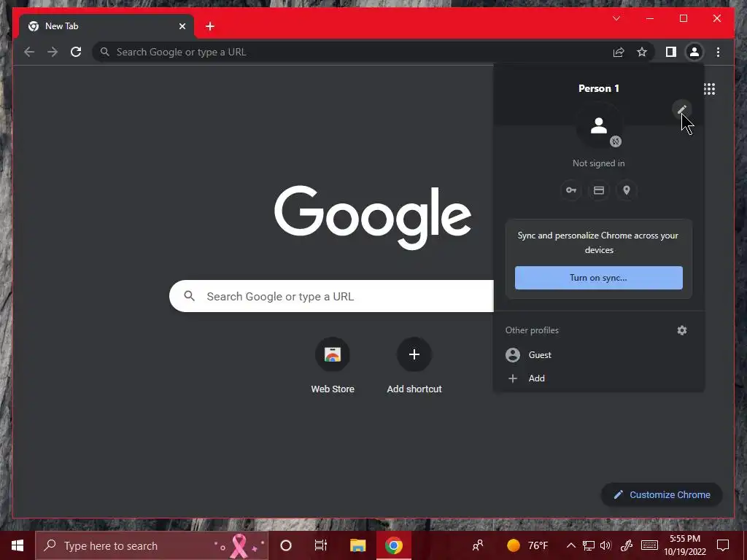
Task: Click the "Other profiles" heading
Action: pos(532,330)
